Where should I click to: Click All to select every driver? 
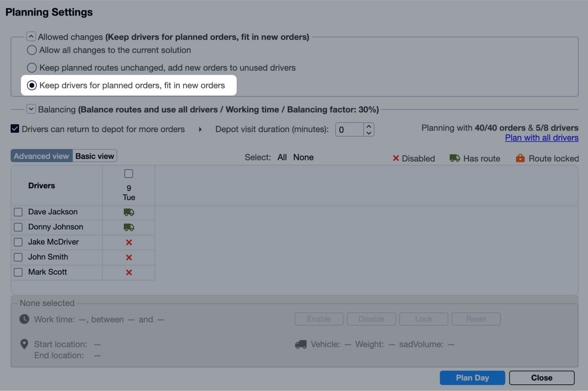coord(282,157)
